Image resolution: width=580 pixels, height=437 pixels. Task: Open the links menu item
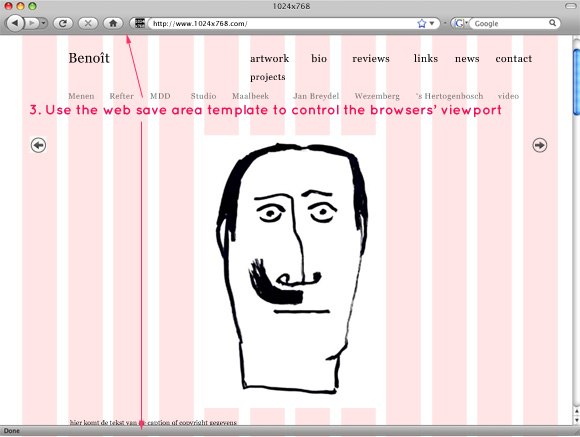(426, 58)
